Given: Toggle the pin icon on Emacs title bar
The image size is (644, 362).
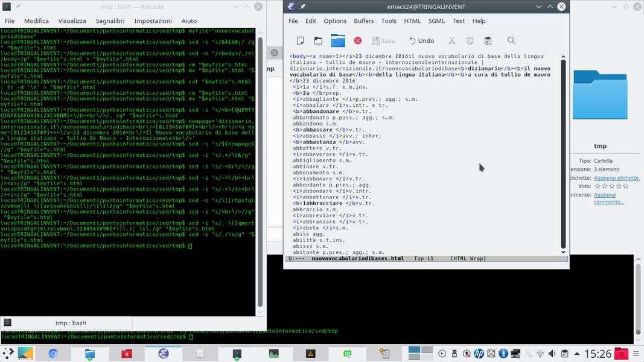Looking at the screenshot, I should [x=303, y=7].
